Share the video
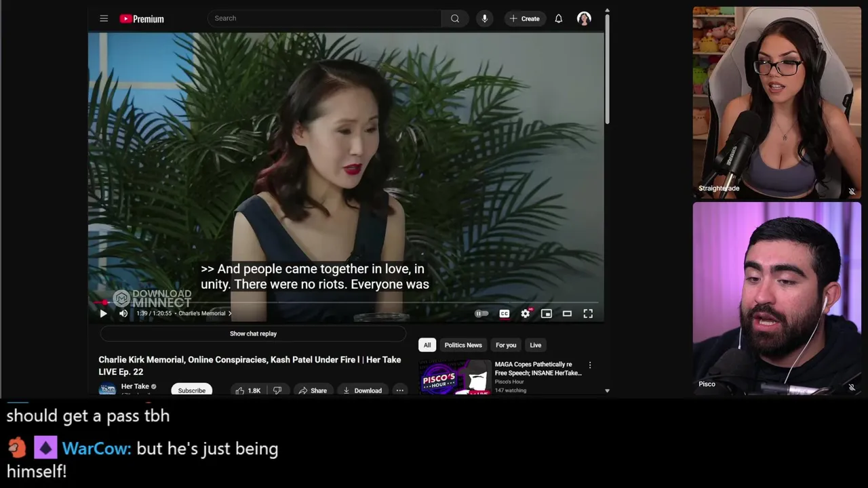Screen dimensions: 868x488 [x=313, y=390]
